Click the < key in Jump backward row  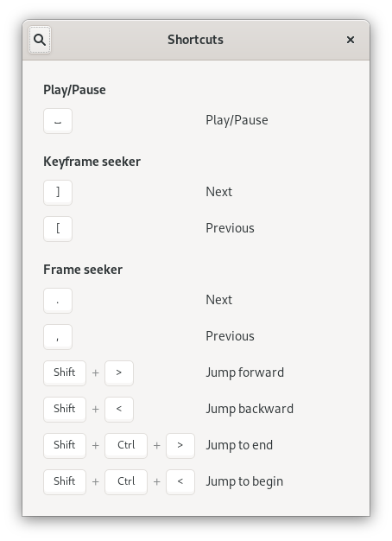pyautogui.click(x=119, y=409)
